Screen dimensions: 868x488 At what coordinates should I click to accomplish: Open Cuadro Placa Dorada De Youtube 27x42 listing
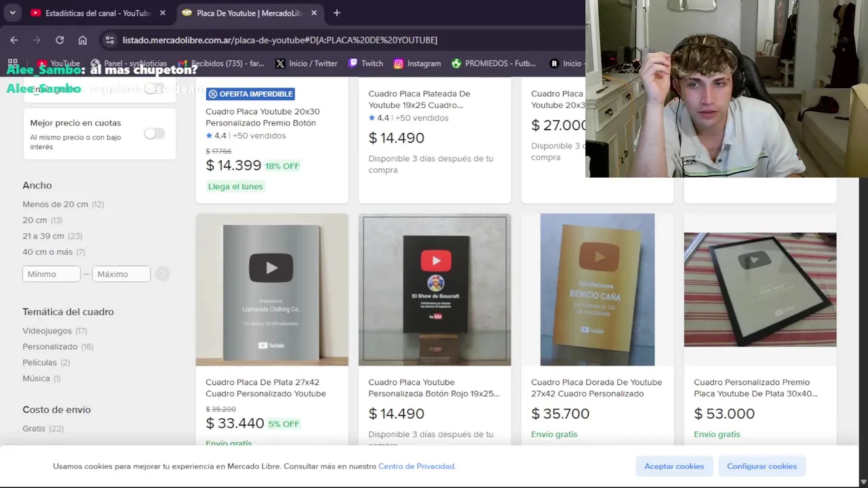pos(597,388)
